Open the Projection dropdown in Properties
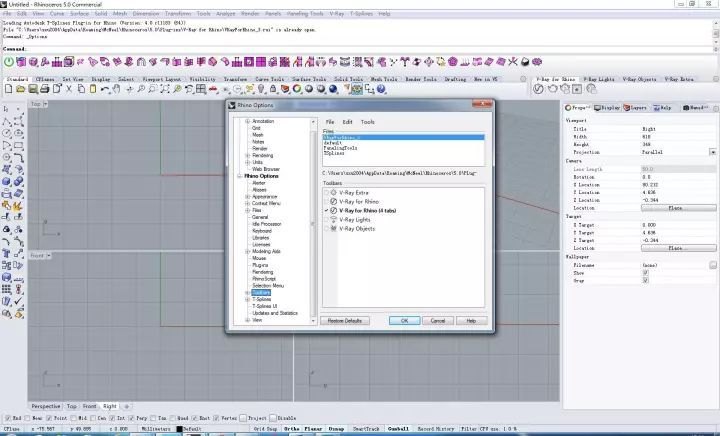Screen dimensions: 720x436 click(711, 151)
